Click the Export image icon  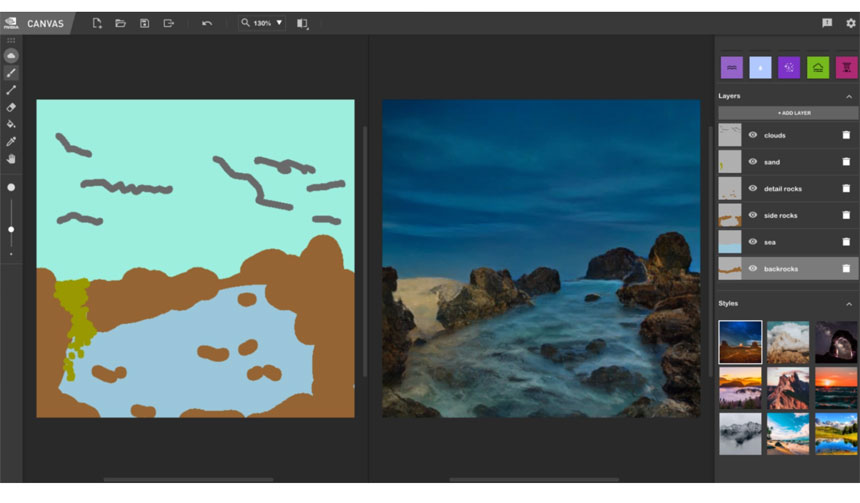point(169,23)
